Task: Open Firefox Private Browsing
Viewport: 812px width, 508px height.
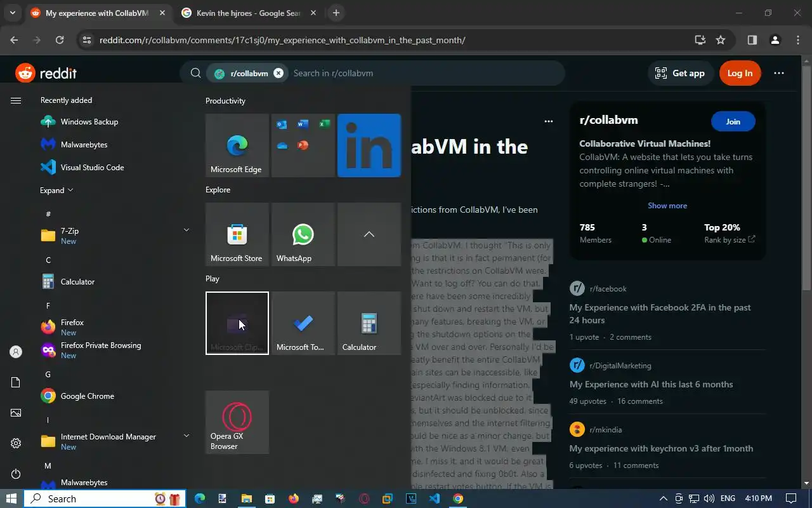Action: (x=114, y=350)
